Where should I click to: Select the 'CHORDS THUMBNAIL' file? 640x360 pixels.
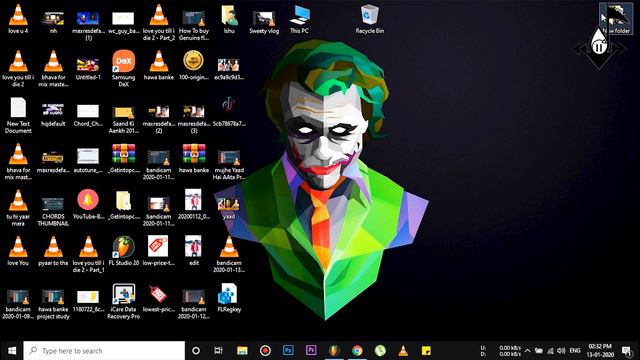(x=53, y=204)
